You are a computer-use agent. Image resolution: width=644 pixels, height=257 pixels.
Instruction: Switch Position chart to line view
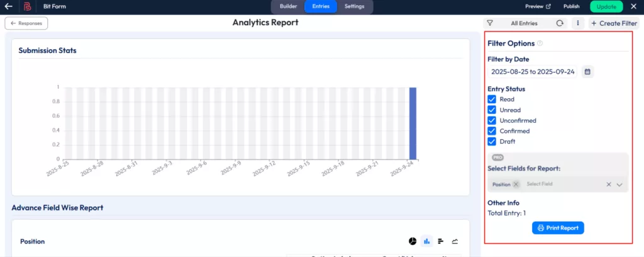[x=455, y=241]
